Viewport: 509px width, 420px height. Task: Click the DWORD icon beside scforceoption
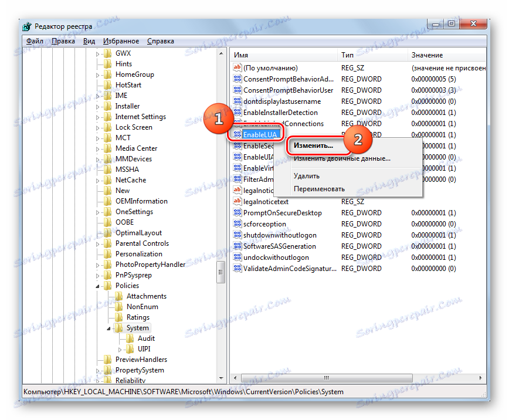pyautogui.click(x=237, y=224)
